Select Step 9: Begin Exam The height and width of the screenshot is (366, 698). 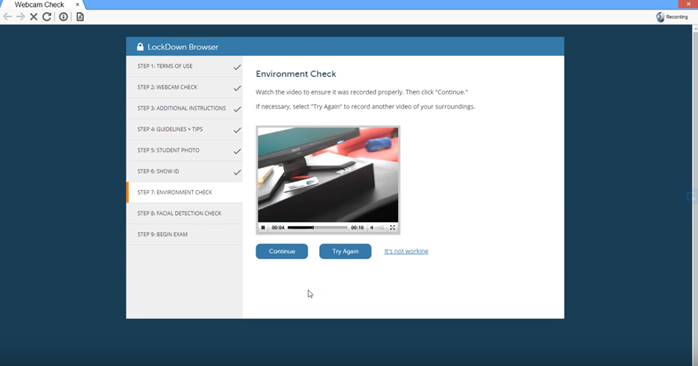tap(185, 234)
